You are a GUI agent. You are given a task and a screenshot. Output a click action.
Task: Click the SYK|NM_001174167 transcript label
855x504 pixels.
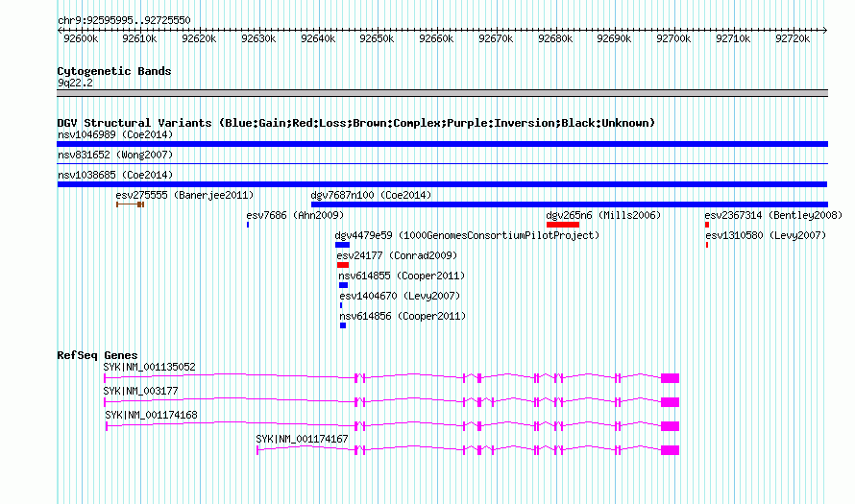[x=302, y=439]
